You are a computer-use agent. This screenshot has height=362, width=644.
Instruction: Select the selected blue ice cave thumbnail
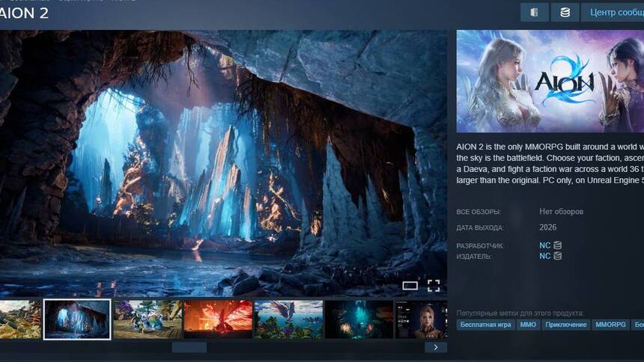tap(77, 319)
